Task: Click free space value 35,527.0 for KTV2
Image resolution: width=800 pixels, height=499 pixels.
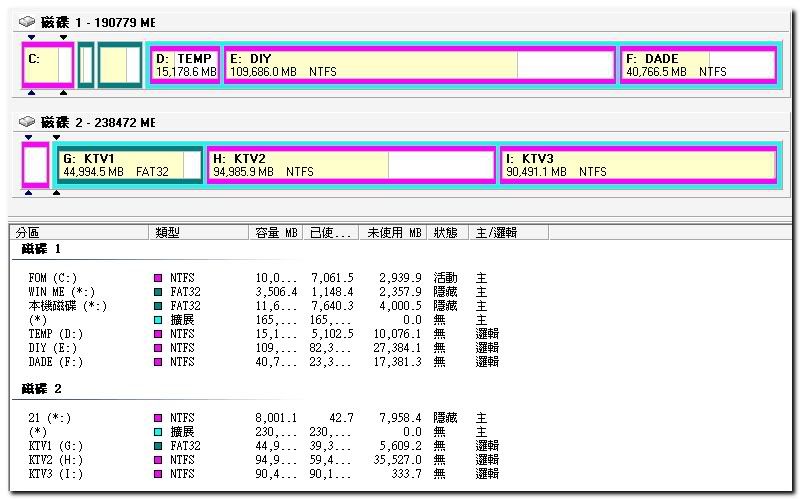Action: click(x=397, y=460)
